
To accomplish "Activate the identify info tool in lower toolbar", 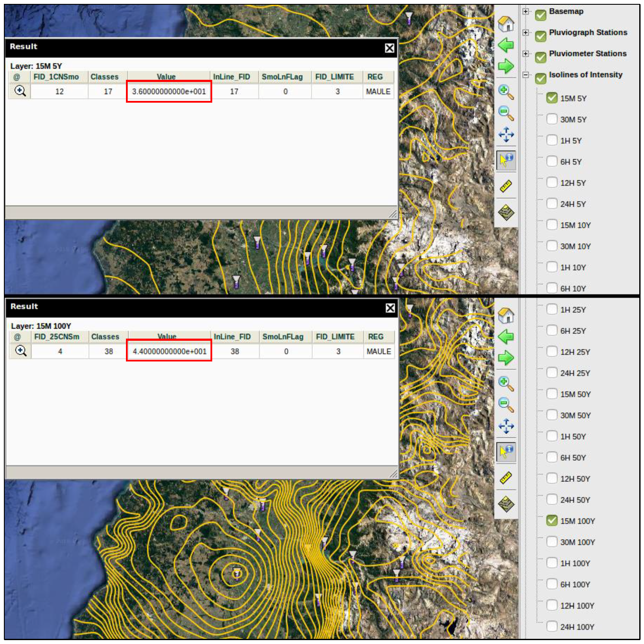I will 506,452.
